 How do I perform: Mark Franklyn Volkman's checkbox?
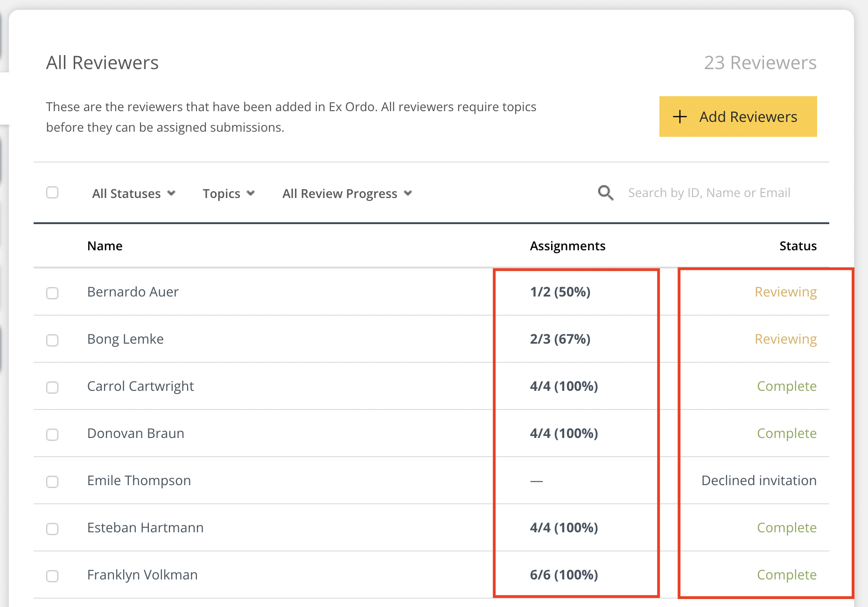[x=52, y=576]
